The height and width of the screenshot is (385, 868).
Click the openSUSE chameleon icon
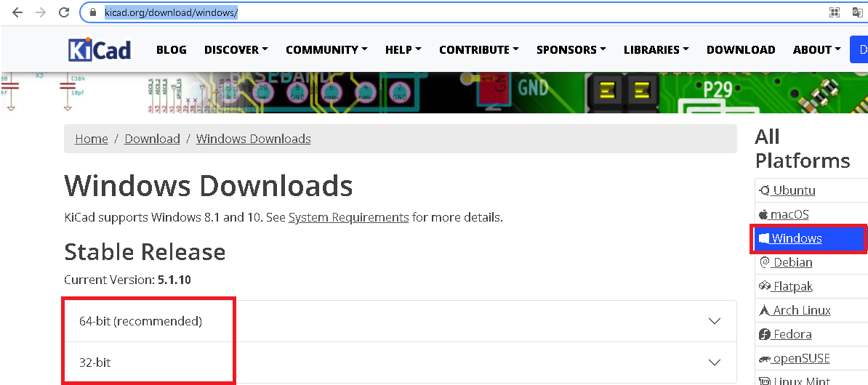coord(765,359)
